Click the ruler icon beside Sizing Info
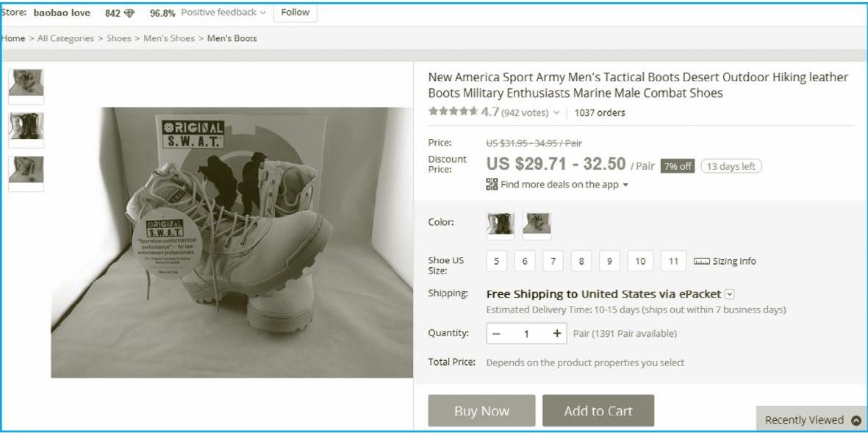 click(x=700, y=262)
